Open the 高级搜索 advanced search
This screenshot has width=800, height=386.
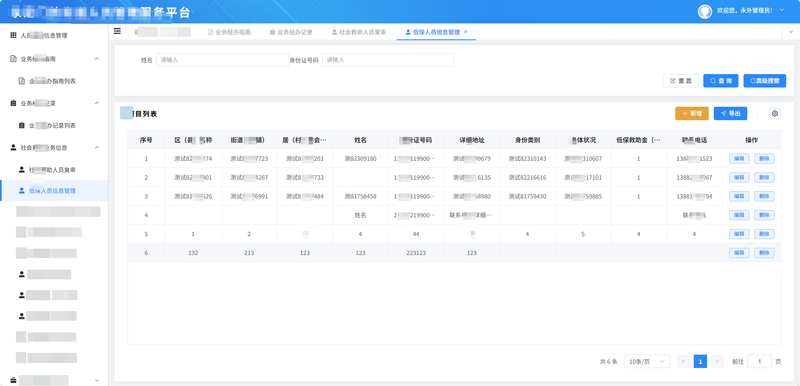tap(764, 81)
